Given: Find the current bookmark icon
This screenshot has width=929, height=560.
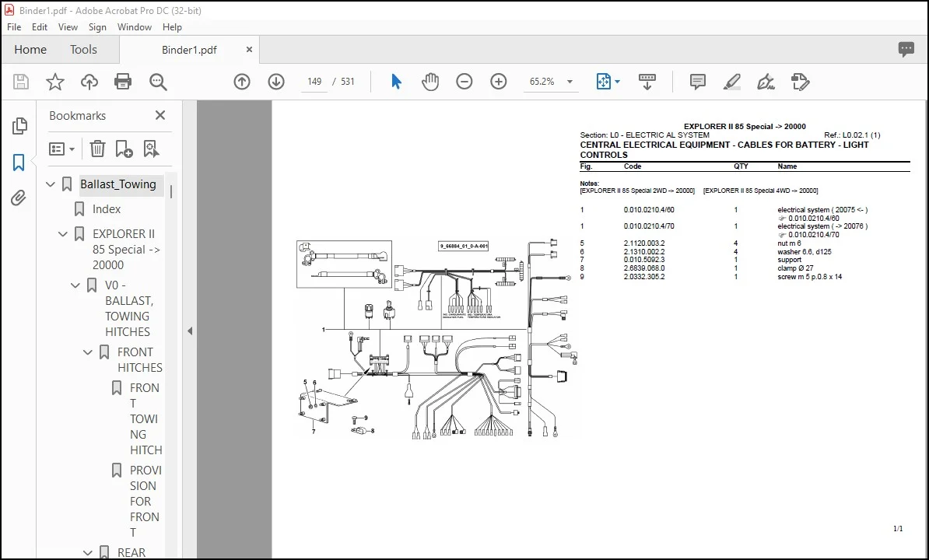Looking at the screenshot, I should [x=151, y=149].
